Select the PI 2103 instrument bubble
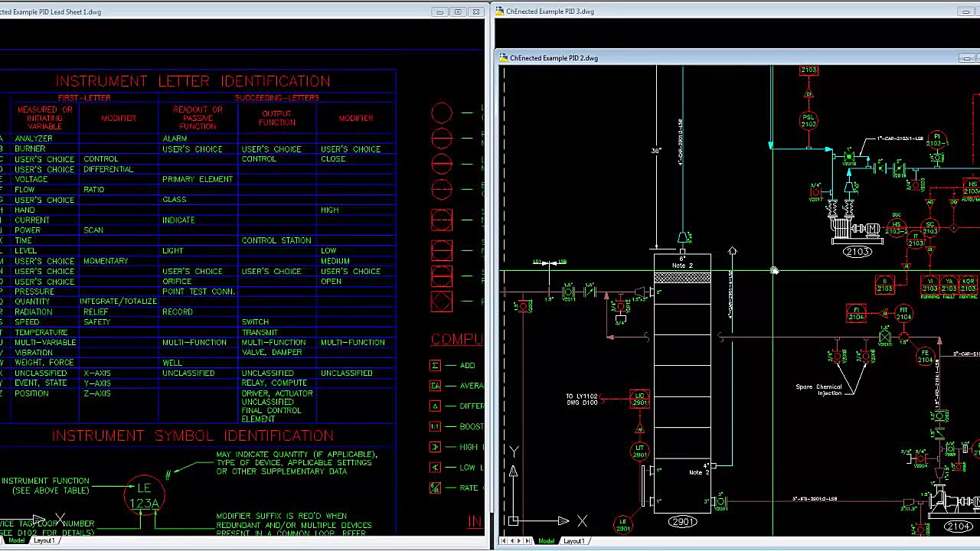Screen dimensions: 980x551 937,139
